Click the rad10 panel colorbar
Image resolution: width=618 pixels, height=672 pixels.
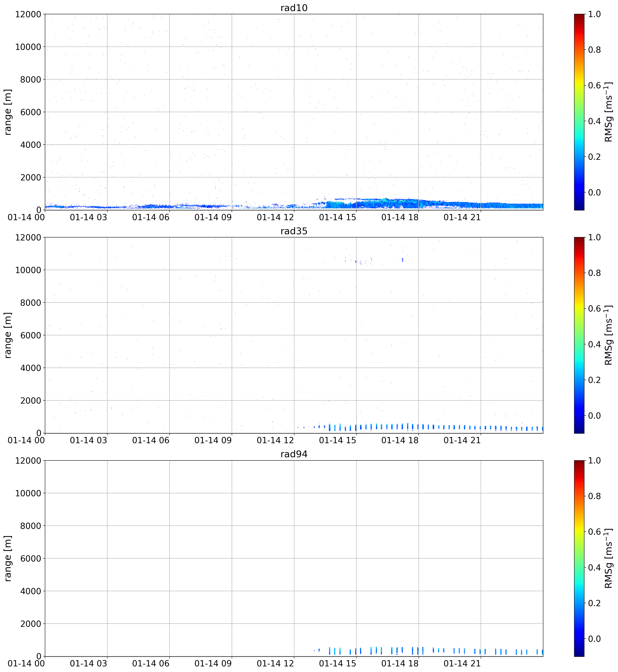tap(579, 112)
